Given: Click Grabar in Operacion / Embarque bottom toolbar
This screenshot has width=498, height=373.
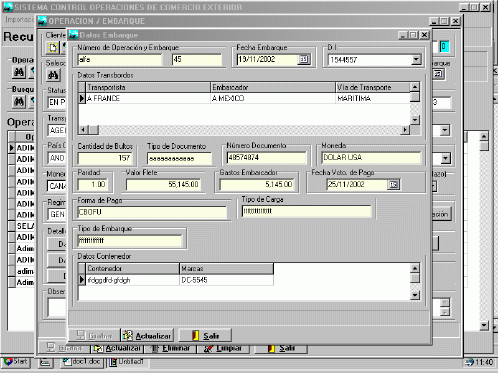Looking at the screenshot, I should click(x=64, y=348).
